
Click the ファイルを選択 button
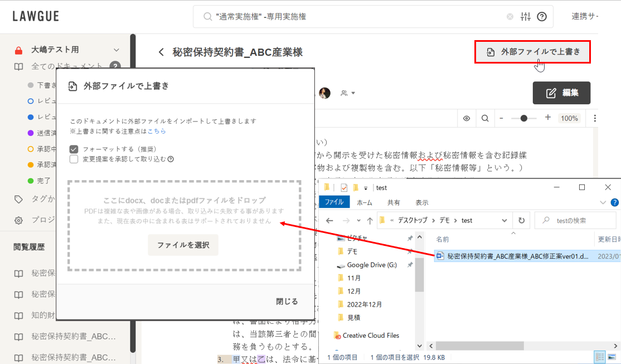(x=183, y=245)
